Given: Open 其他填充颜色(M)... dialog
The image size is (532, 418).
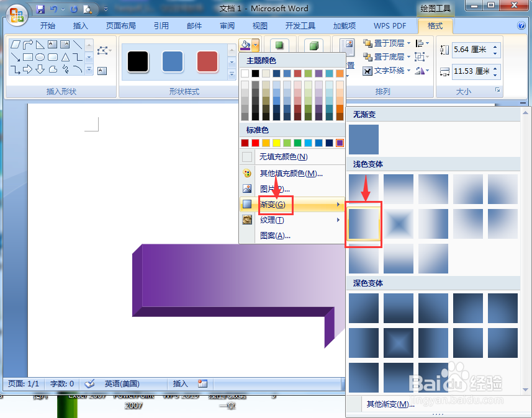Looking at the screenshot, I should coord(292,174).
